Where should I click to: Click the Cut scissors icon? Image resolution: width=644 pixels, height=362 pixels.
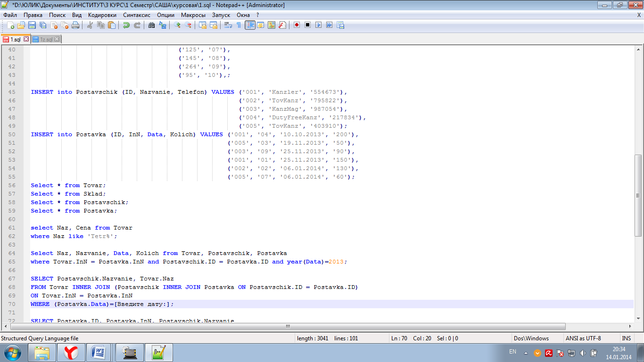(x=90, y=25)
